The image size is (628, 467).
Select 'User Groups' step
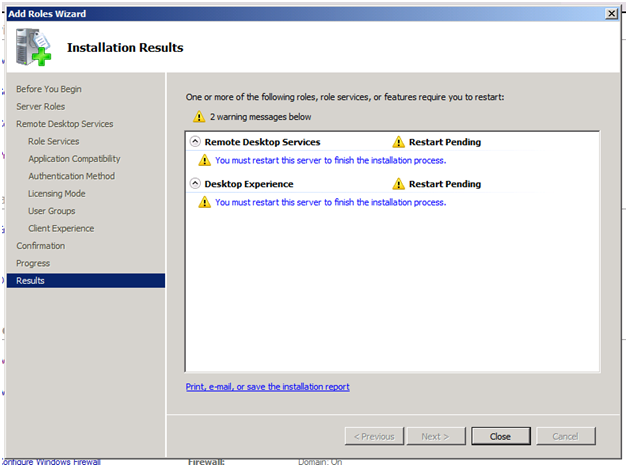pyautogui.click(x=52, y=211)
